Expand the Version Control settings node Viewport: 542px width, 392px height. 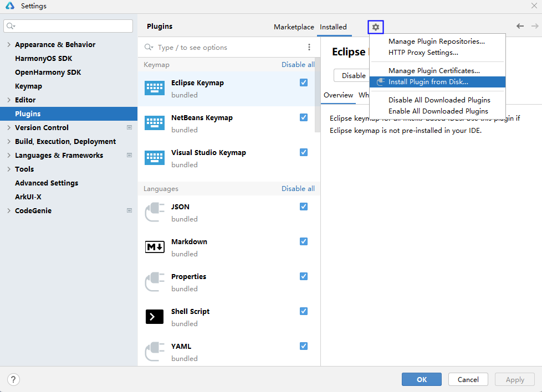9,128
